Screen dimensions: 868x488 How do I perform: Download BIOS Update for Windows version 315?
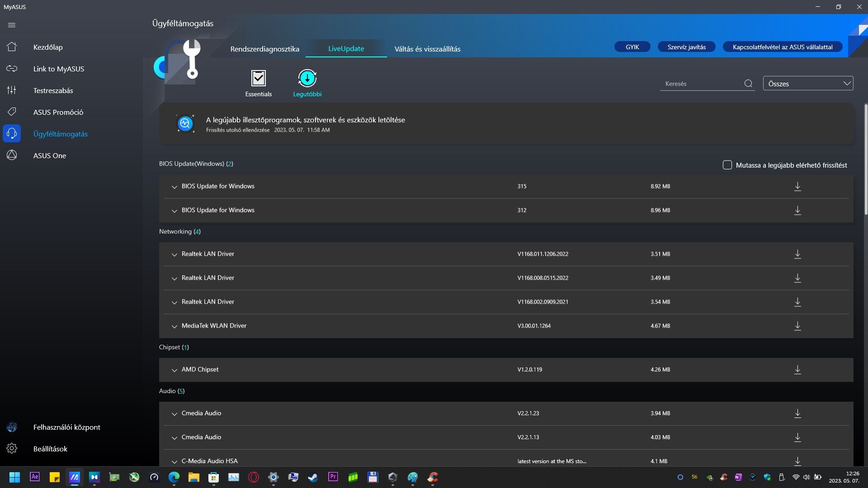click(797, 187)
